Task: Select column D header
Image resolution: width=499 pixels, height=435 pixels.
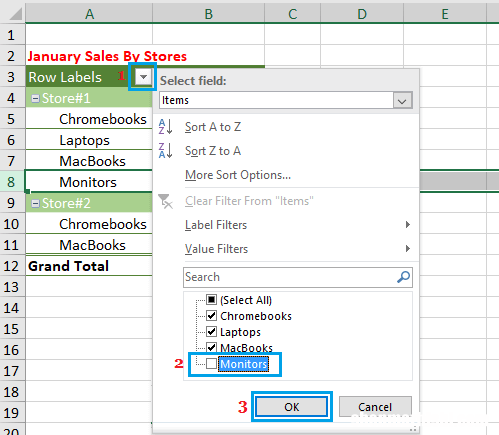Action: (362, 14)
